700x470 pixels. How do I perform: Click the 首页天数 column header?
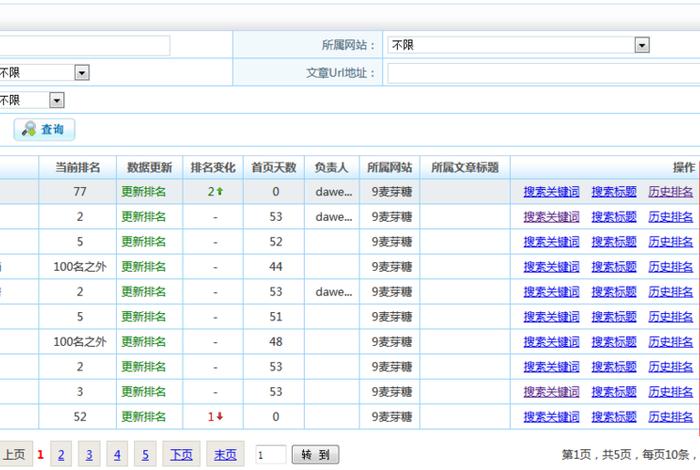click(x=274, y=167)
